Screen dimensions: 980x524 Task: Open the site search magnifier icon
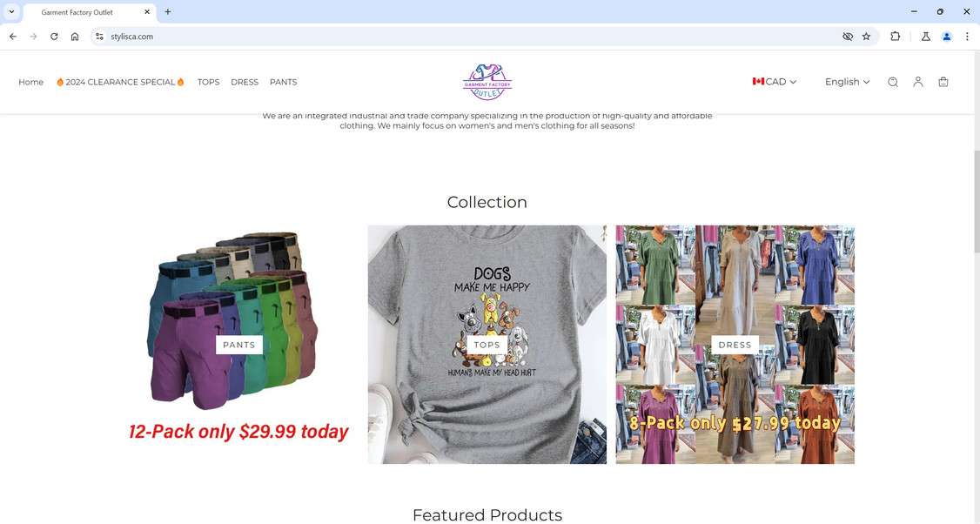point(893,82)
